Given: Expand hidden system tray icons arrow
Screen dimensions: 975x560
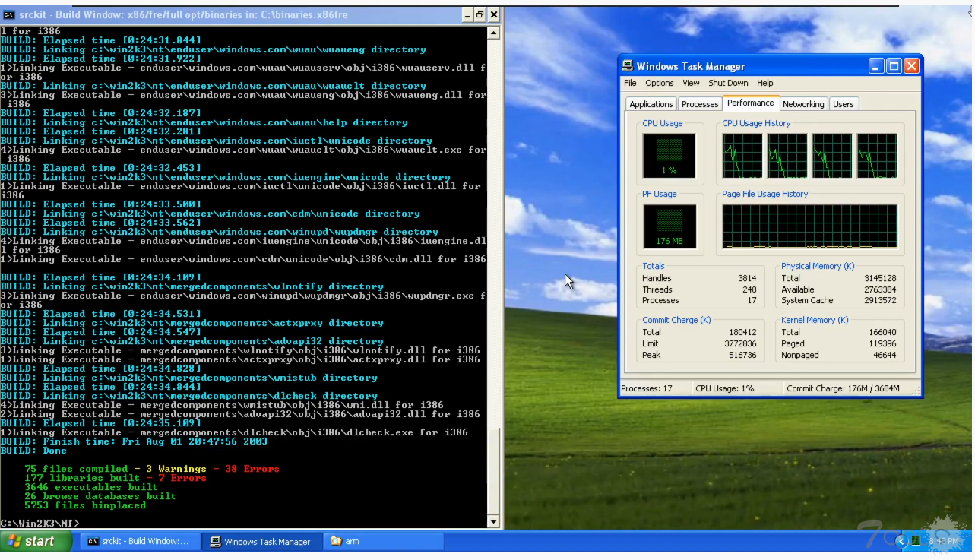Looking at the screenshot, I should pyautogui.click(x=901, y=541).
